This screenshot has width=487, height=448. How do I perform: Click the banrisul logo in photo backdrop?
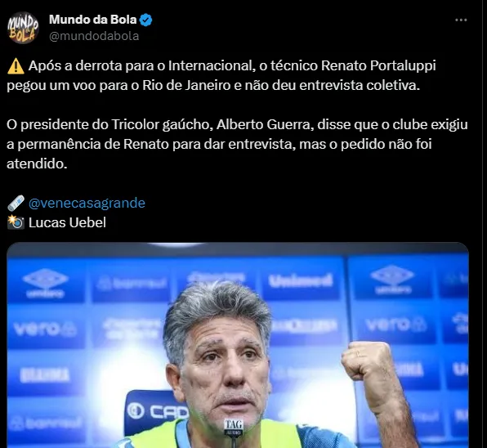(x=132, y=283)
